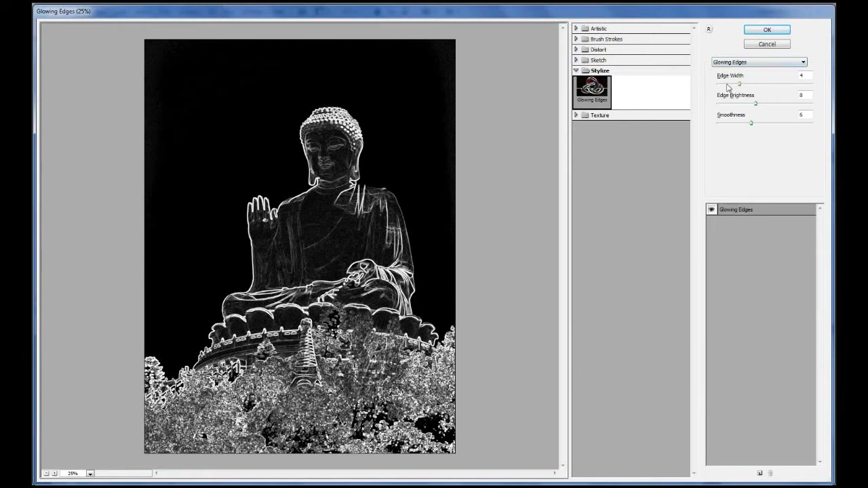Open the Glowing Edges filter dropdown

(759, 62)
